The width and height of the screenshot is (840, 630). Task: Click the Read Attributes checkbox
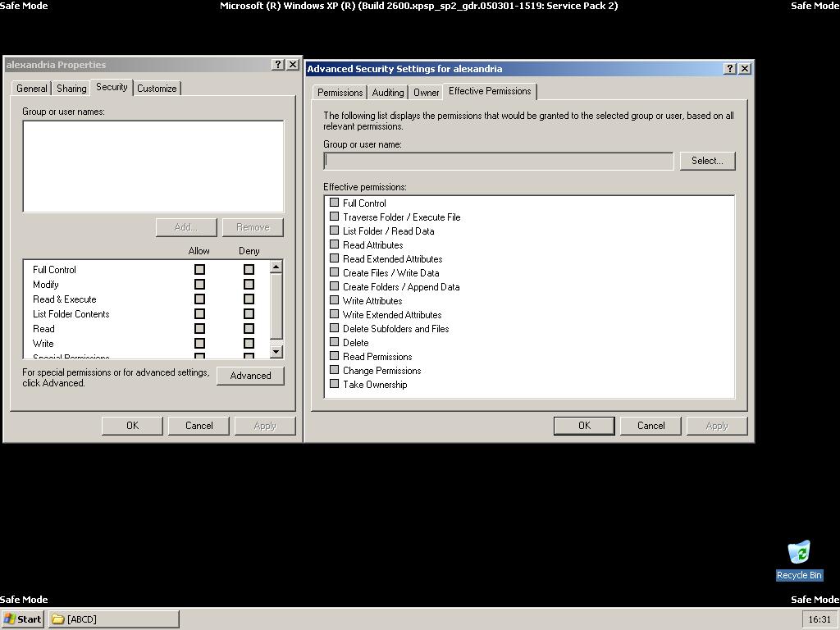335,244
